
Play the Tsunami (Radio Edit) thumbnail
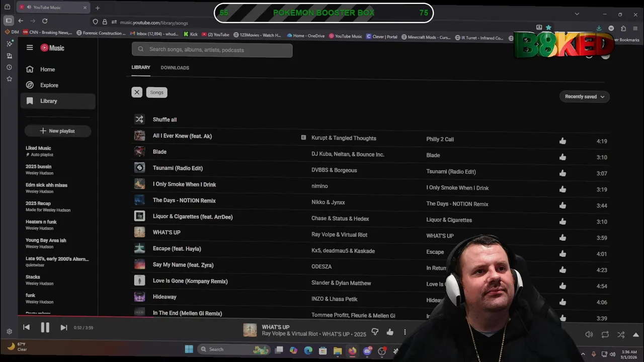pyautogui.click(x=139, y=168)
